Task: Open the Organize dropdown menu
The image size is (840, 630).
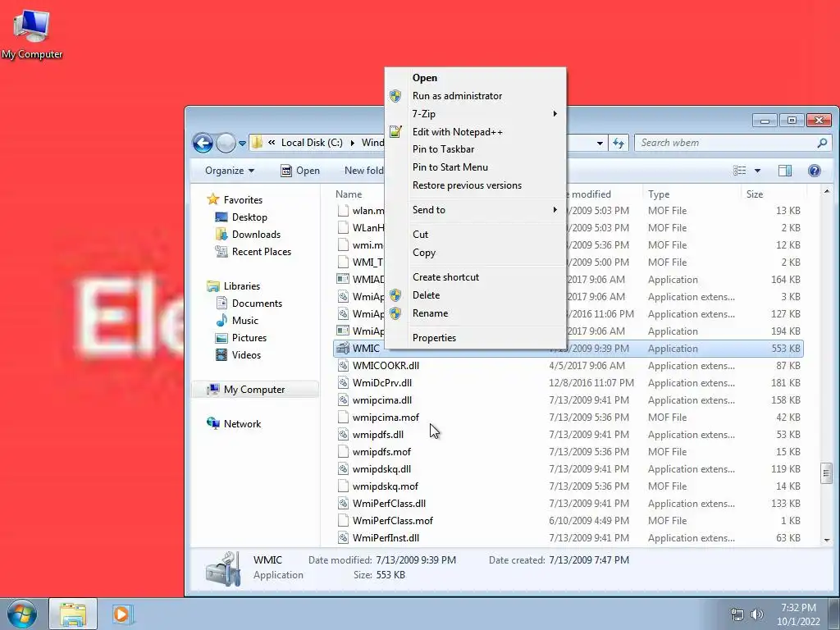Action: click(230, 171)
